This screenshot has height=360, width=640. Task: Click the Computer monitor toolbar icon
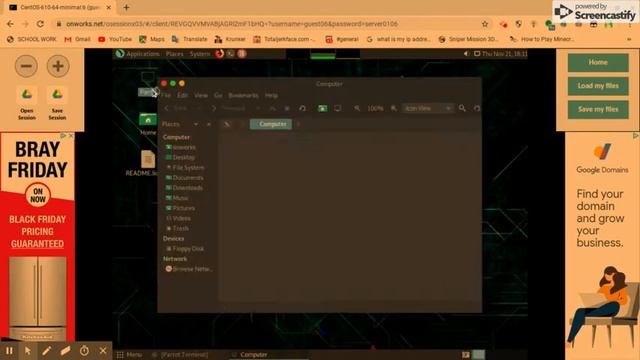click(x=338, y=108)
